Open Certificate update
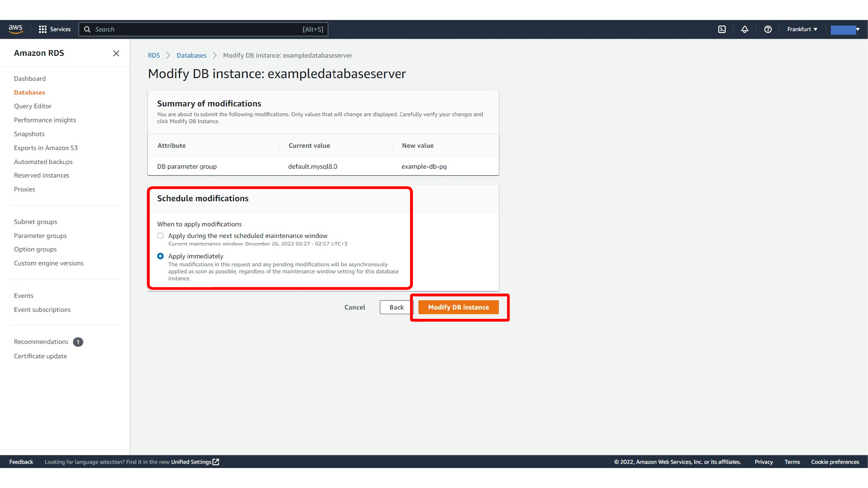This screenshot has width=868, height=488. [40, 356]
